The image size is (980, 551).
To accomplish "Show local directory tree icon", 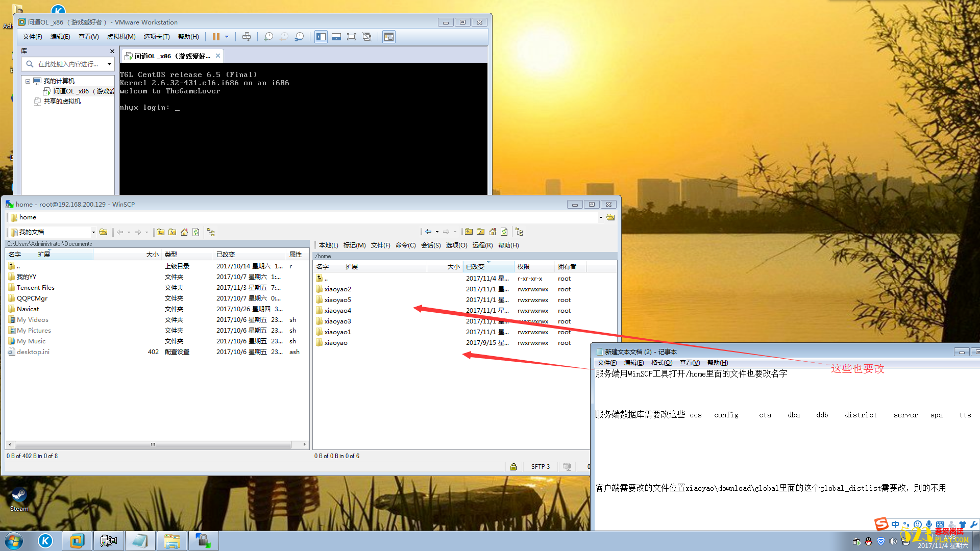I will click(x=211, y=232).
